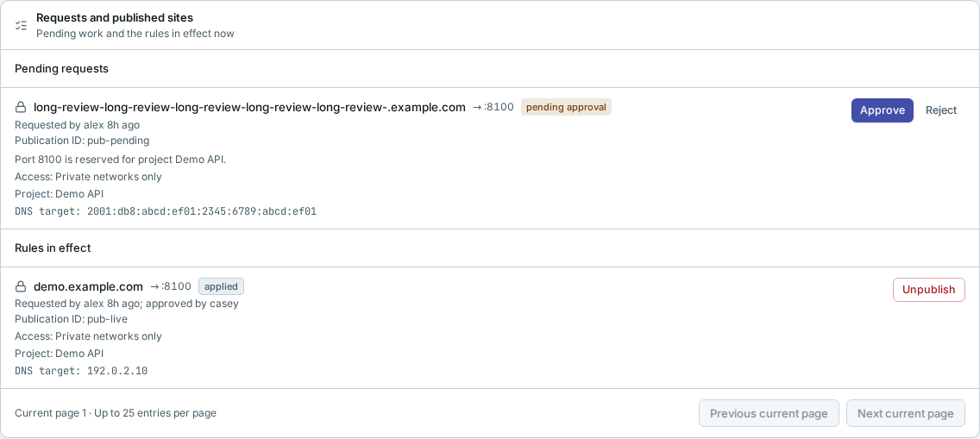Click the applied status badge
980x439 pixels.
[x=221, y=286]
